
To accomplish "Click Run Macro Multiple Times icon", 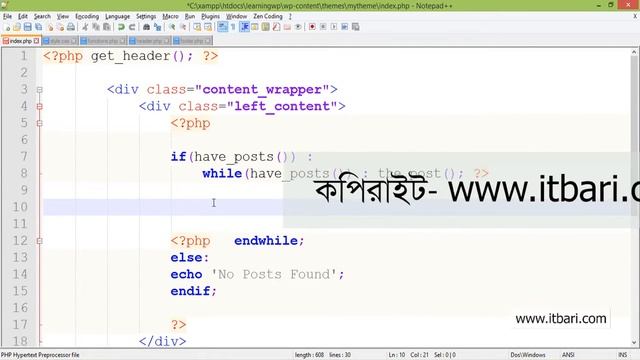I will tap(344, 27).
